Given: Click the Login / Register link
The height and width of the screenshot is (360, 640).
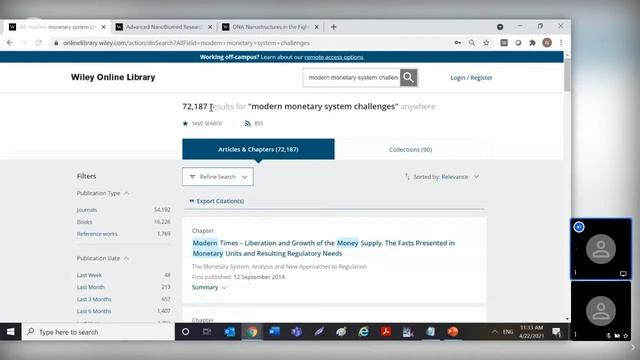Looking at the screenshot, I should (471, 78).
